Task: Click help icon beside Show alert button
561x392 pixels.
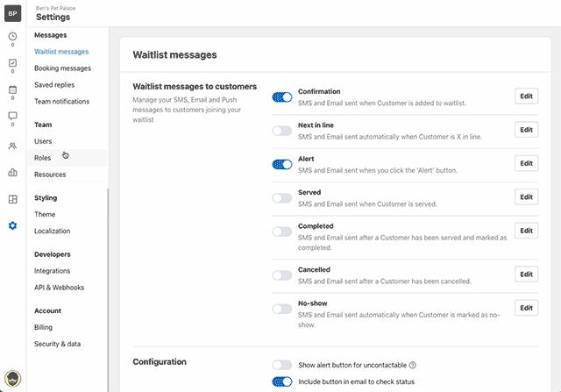Action: (x=413, y=365)
